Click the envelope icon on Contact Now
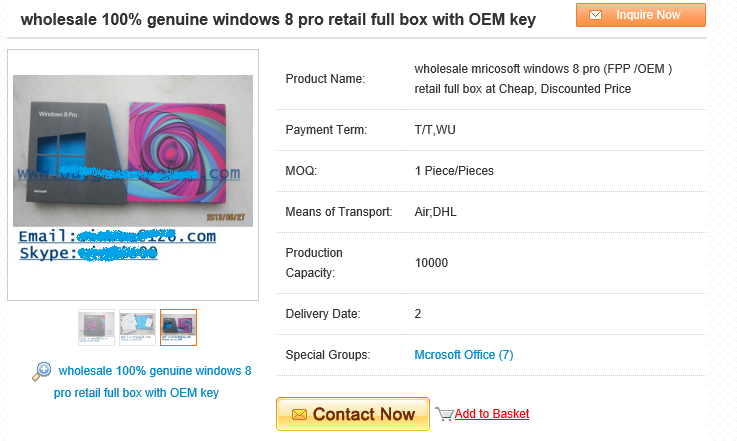The image size is (737, 441). coord(296,414)
